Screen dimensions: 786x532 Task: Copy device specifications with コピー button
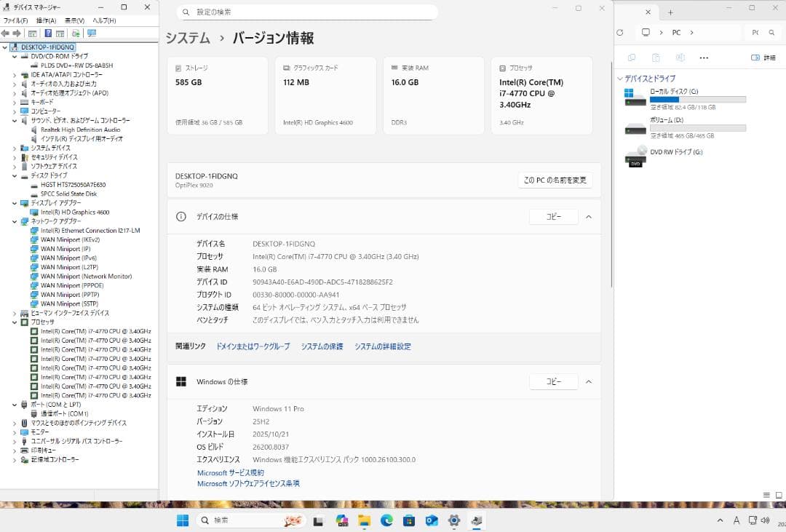coord(553,217)
